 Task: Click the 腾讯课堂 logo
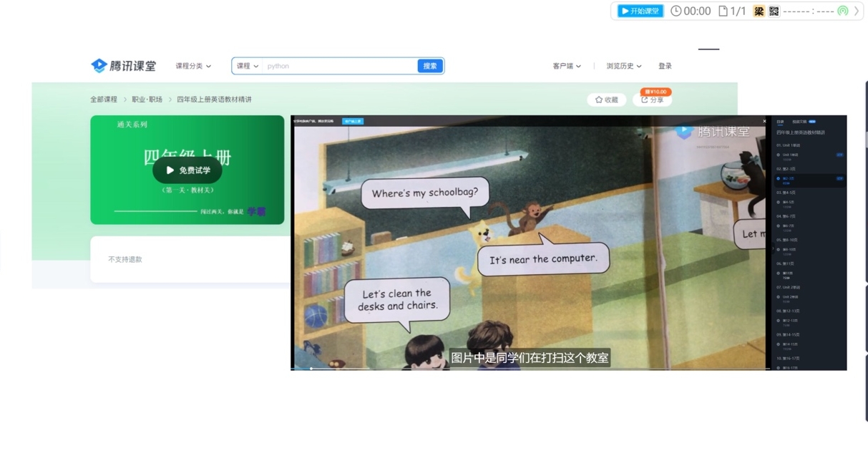coord(123,66)
